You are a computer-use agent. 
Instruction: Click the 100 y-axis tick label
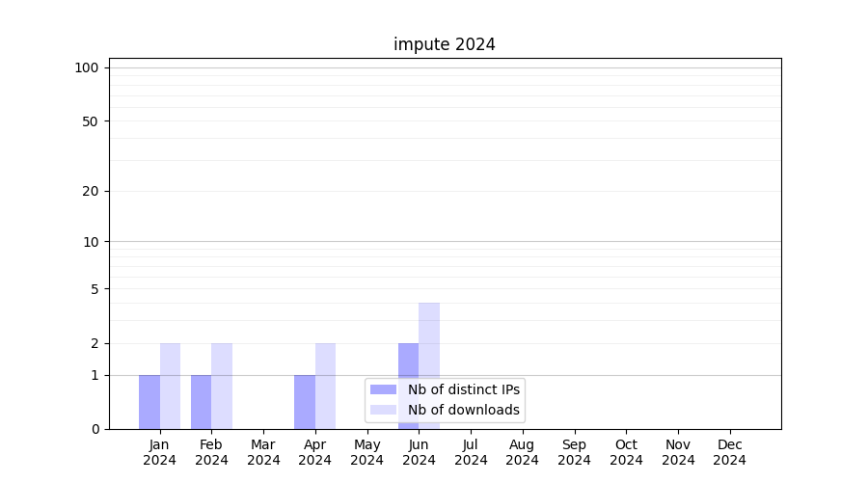pos(87,67)
